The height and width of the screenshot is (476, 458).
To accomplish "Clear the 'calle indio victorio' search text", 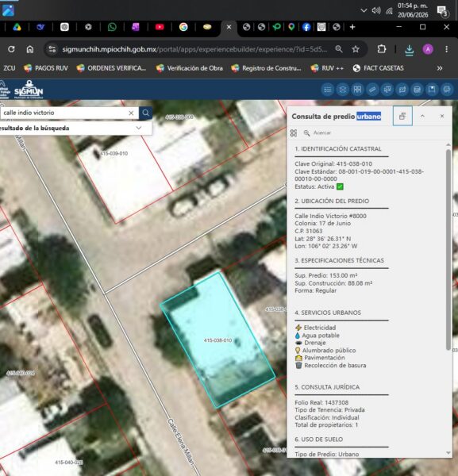I will (x=131, y=113).
